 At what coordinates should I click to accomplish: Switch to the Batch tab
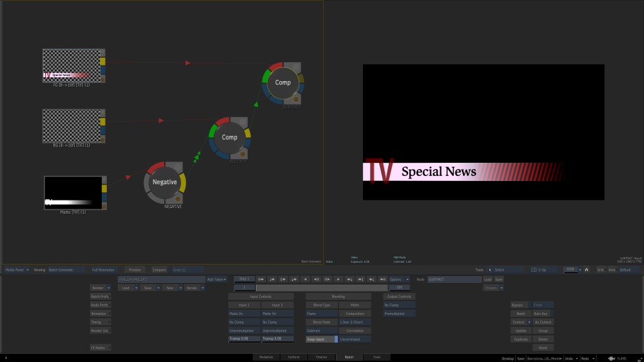(349, 357)
